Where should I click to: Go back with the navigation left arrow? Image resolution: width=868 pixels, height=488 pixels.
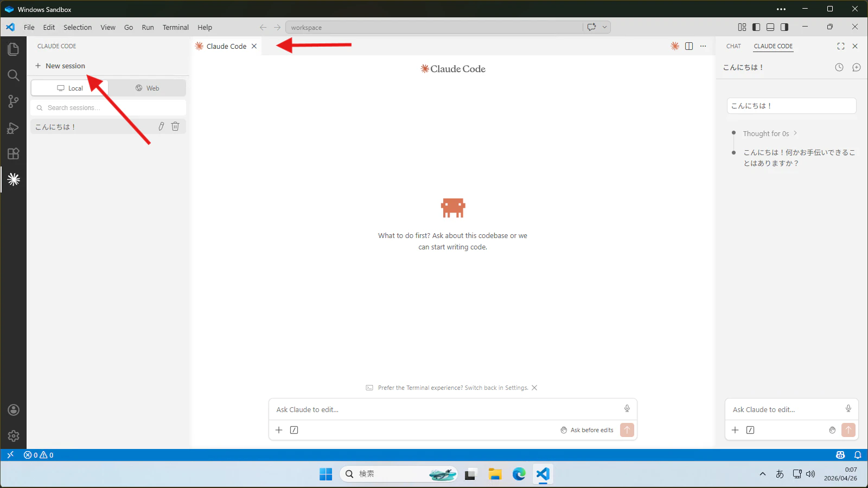[263, 27]
